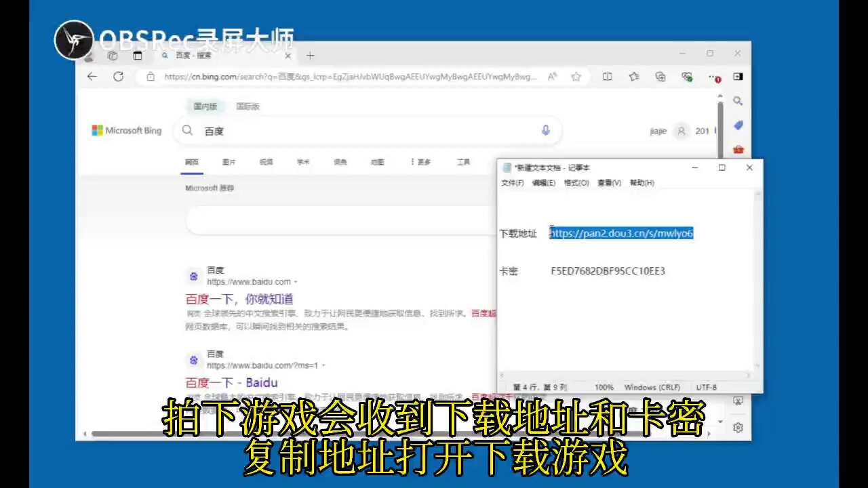Switch Bing to 国内版
Viewport: 868px width, 488px height.
click(x=205, y=106)
